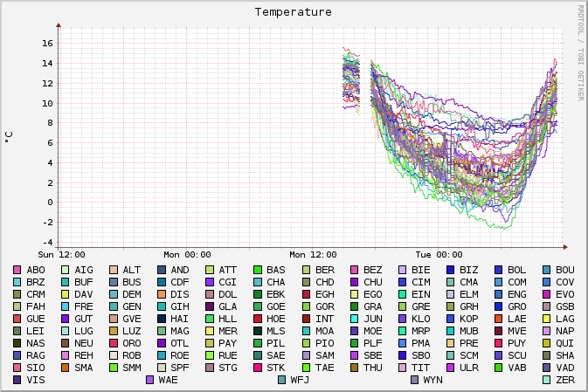Click the GUE legend label
The height and width of the screenshot is (392, 588).
tap(36, 319)
